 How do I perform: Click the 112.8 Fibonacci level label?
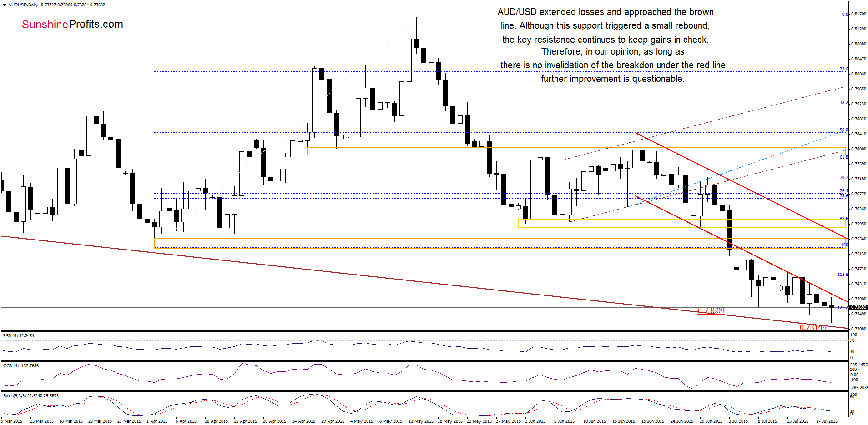[843, 275]
